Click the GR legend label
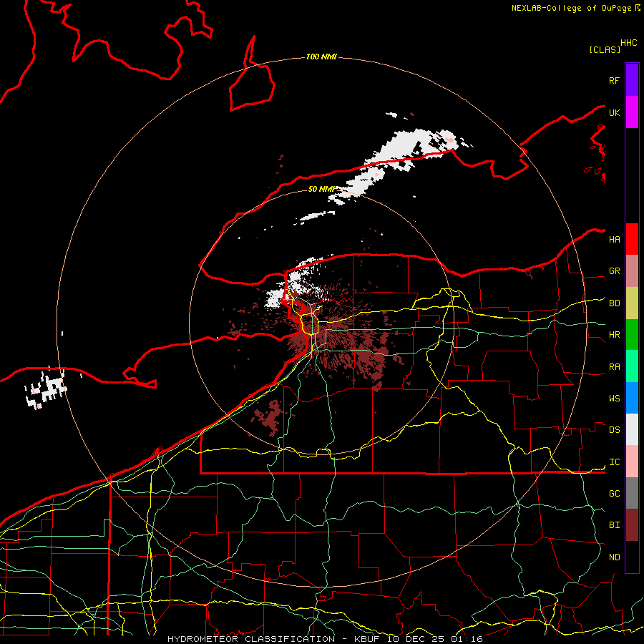 tap(614, 271)
